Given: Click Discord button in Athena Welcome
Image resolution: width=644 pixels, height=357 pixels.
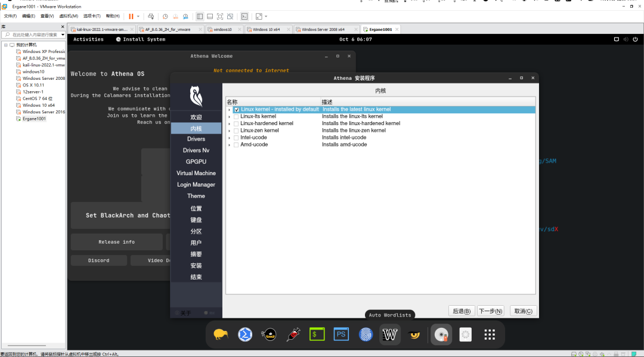Looking at the screenshot, I should point(98,260).
